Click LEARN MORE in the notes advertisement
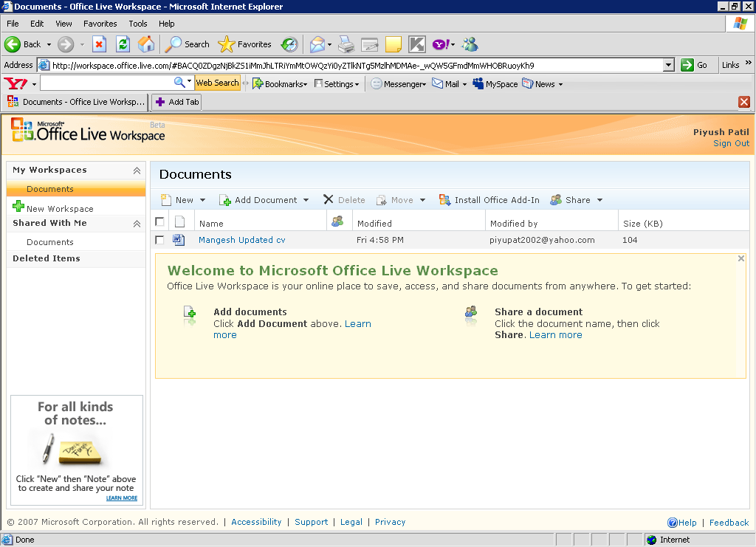The width and height of the screenshot is (756, 547). [122, 498]
